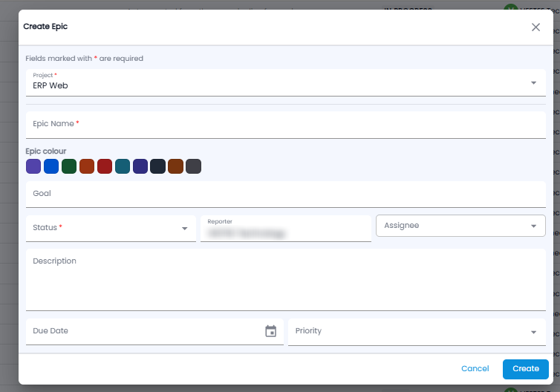Open the Assignee dropdown
This screenshot has height=392, width=560.
[460, 226]
